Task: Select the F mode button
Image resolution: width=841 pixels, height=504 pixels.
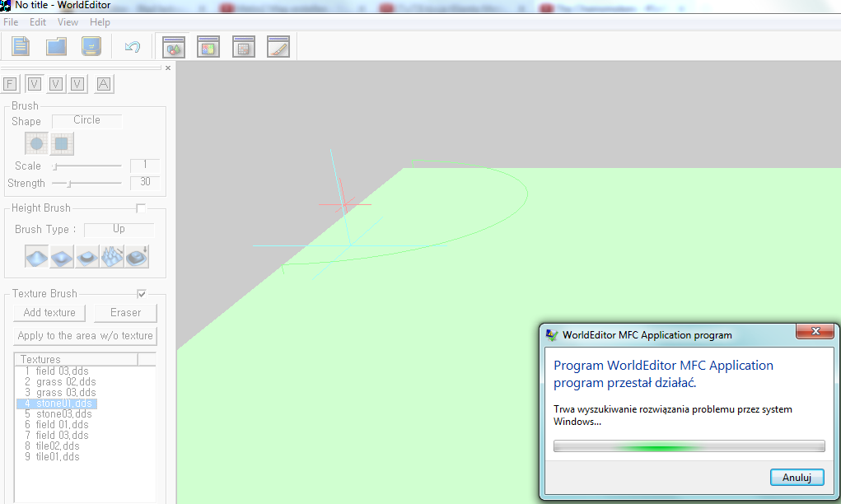Action: (10, 84)
